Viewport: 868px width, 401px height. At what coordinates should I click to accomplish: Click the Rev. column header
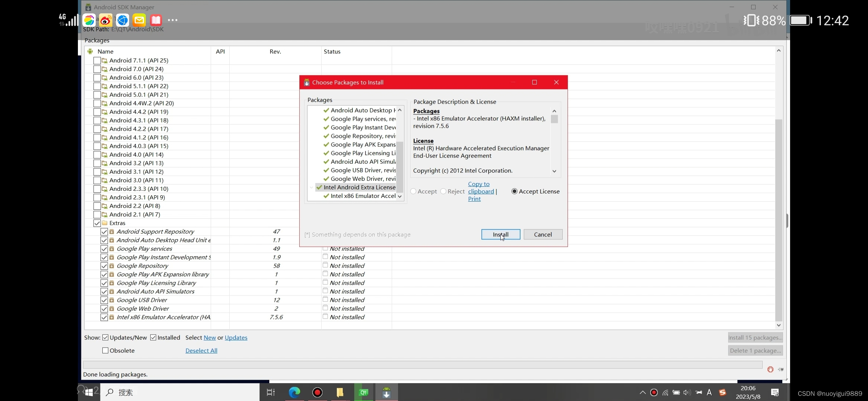[x=275, y=52]
